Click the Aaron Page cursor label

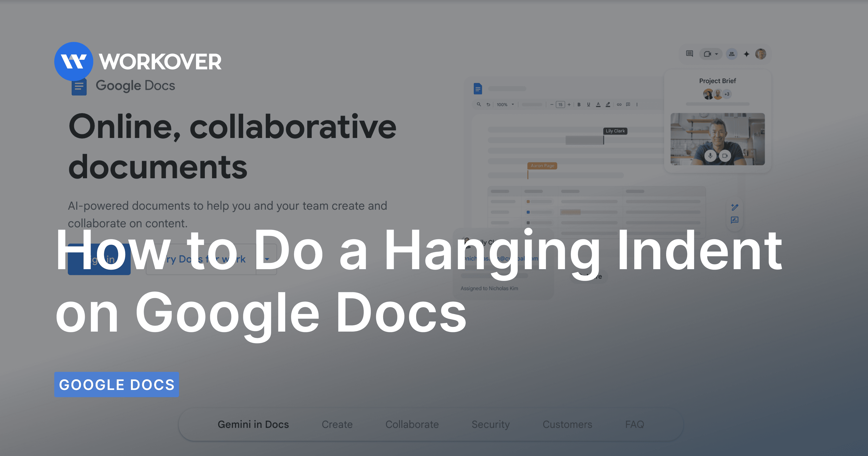(x=542, y=166)
